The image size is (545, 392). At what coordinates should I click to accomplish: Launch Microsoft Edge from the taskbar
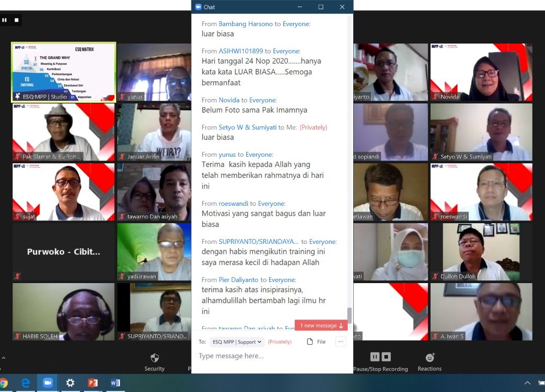pyautogui.click(x=25, y=383)
